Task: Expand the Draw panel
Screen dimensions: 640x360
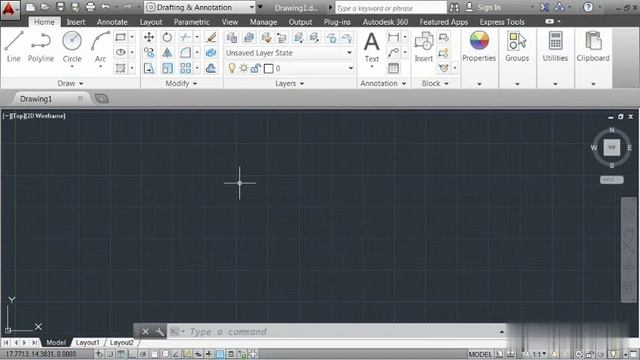Action: [x=70, y=83]
